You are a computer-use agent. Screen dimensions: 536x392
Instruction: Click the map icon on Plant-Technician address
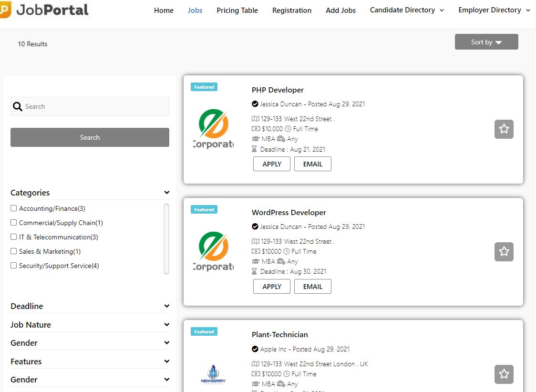(256, 364)
